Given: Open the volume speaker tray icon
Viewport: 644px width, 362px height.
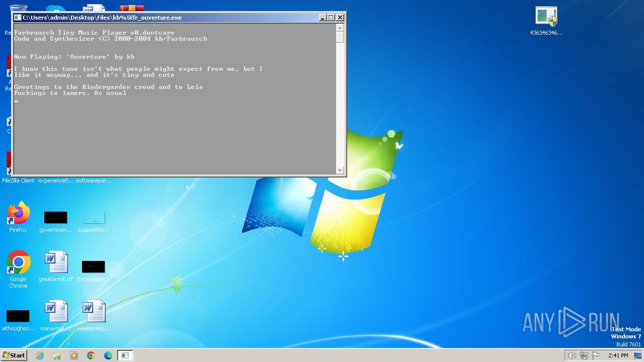Looking at the screenshot, I should click(x=572, y=355).
